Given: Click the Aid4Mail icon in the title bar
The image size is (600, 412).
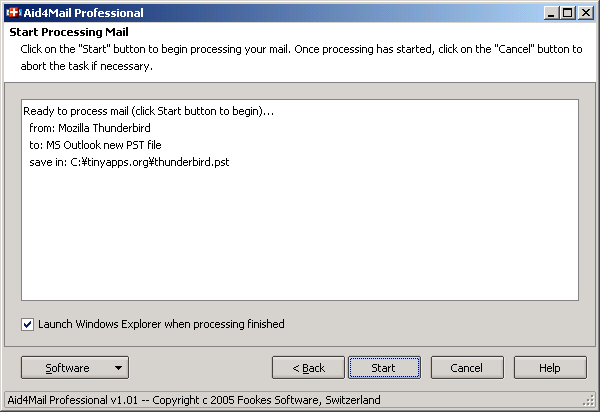Looking at the screenshot, I should pos(12,13).
